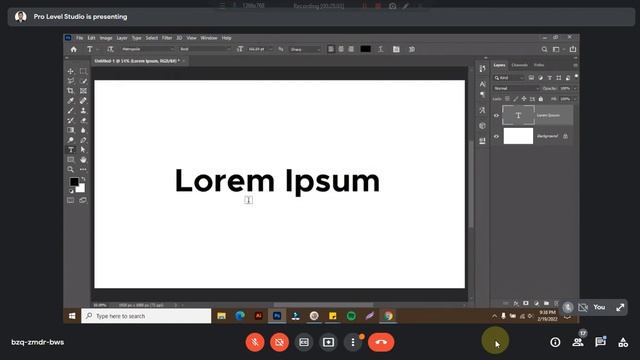
Task: Select the Gradient tool
Action: click(71, 130)
